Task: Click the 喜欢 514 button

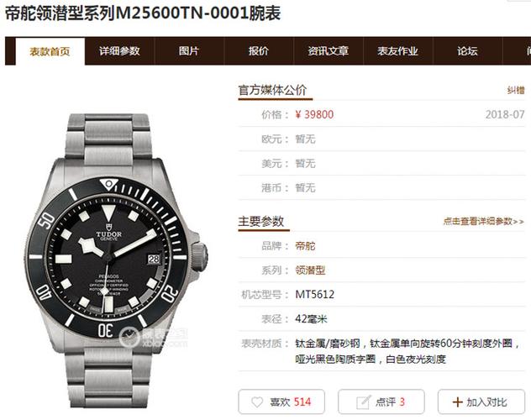Action: click(281, 402)
